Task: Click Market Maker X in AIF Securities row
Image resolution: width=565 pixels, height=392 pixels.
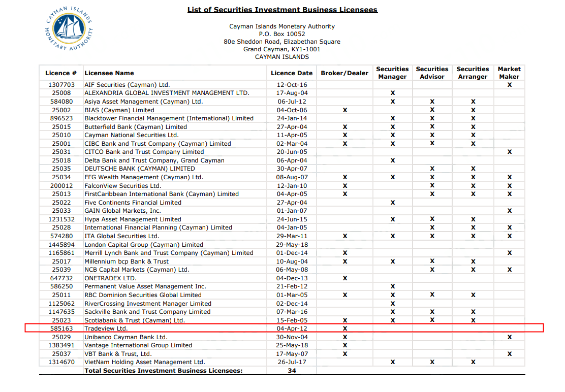Action: 510,85
